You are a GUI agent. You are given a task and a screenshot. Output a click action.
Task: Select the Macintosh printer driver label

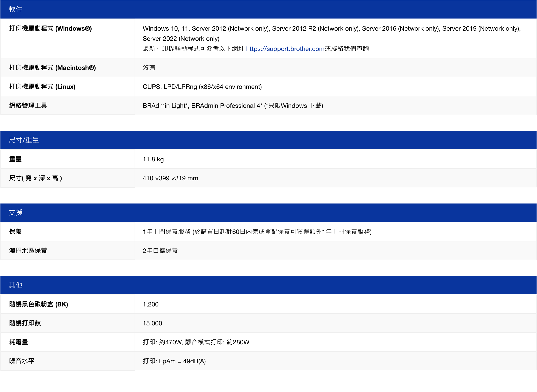pos(53,68)
